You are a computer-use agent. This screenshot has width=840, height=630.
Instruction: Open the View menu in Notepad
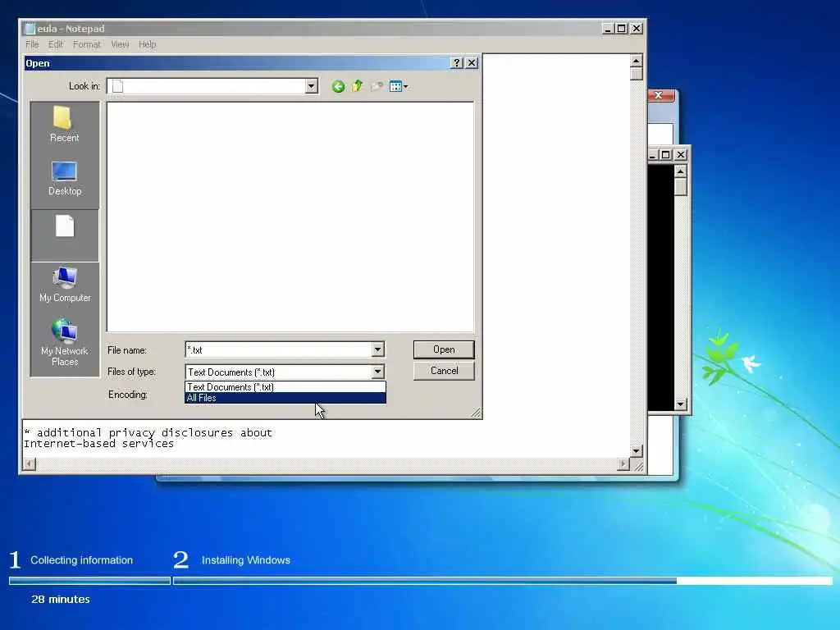click(120, 44)
